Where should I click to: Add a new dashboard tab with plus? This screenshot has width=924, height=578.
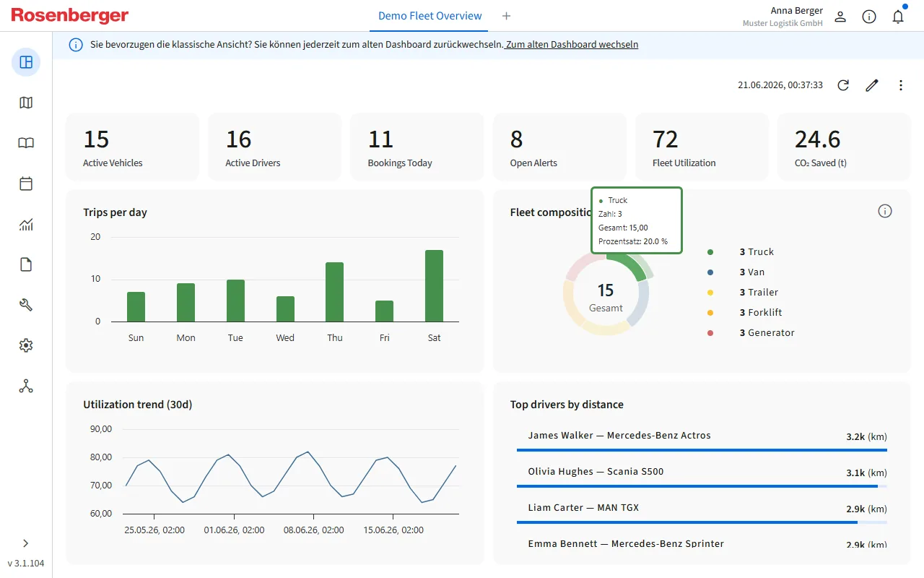click(506, 16)
